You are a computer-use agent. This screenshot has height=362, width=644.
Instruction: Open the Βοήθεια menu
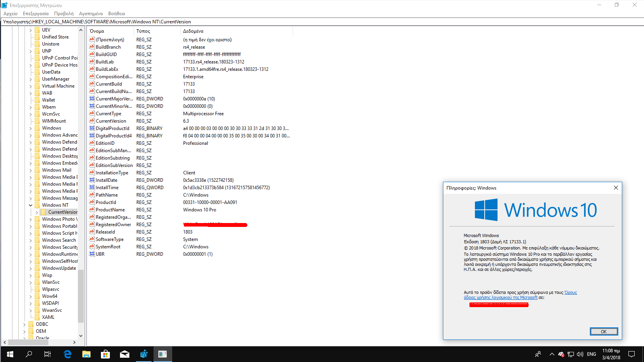click(x=116, y=14)
